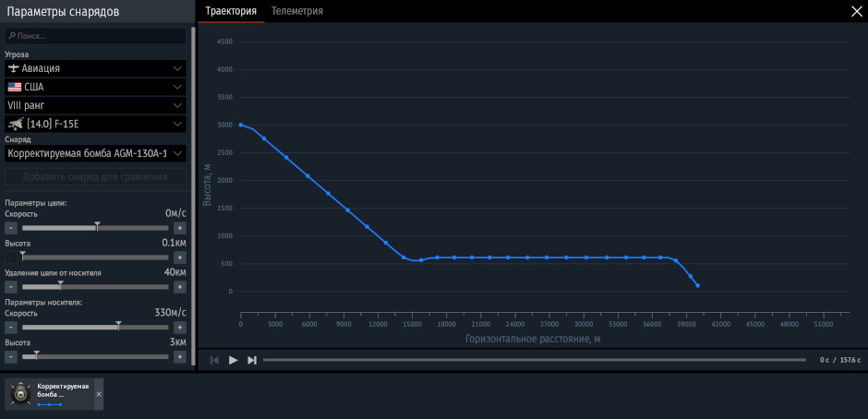
Task: Select the Траектория tab
Action: (x=231, y=11)
